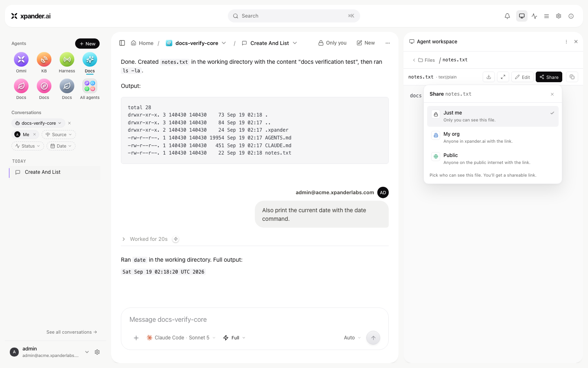Open the Source filter dropdown
588x368 pixels.
[x=59, y=135]
